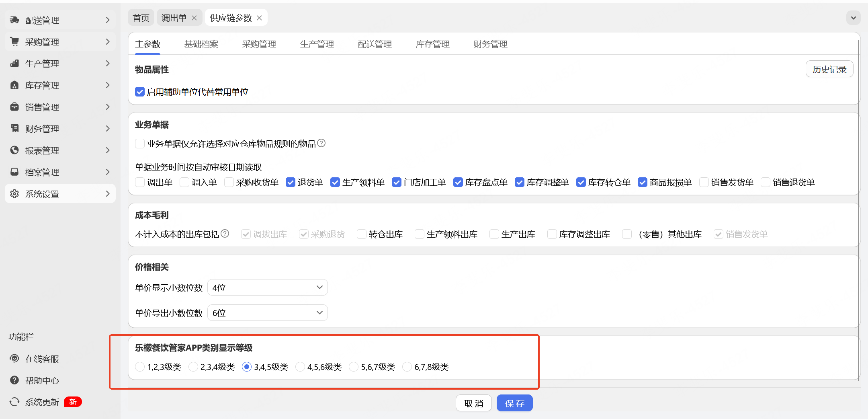Expand the 生产管理 menu chevron
868x419 pixels.
point(107,63)
